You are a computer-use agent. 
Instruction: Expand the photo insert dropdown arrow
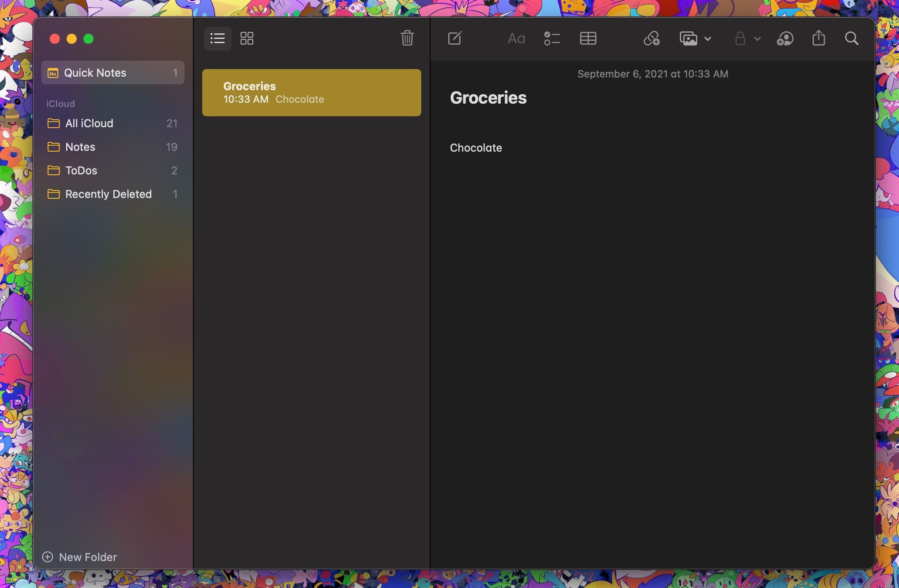(x=707, y=39)
